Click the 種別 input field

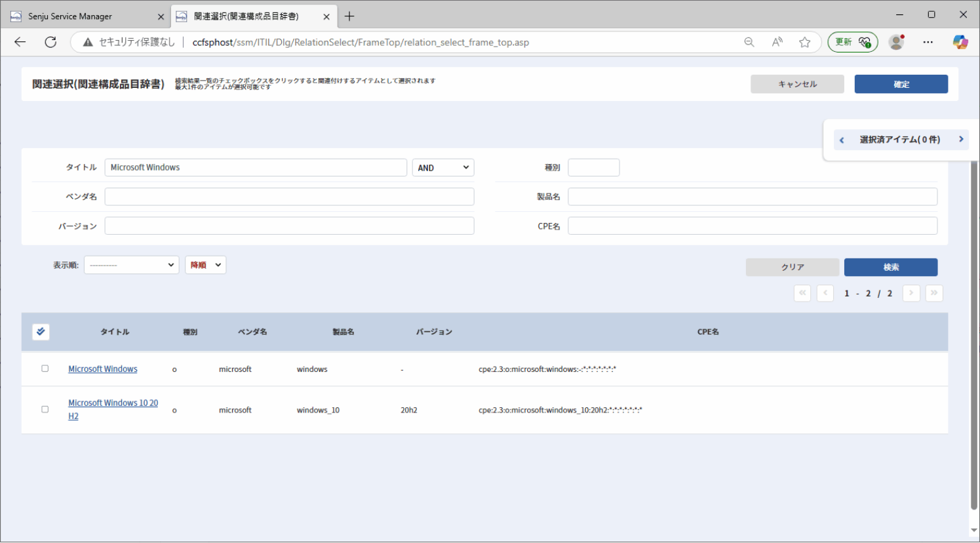[x=594, y=168]
